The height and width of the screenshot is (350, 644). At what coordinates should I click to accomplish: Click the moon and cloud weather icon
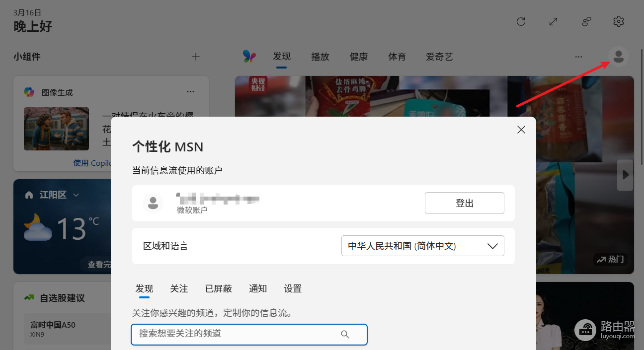[38, 227]
